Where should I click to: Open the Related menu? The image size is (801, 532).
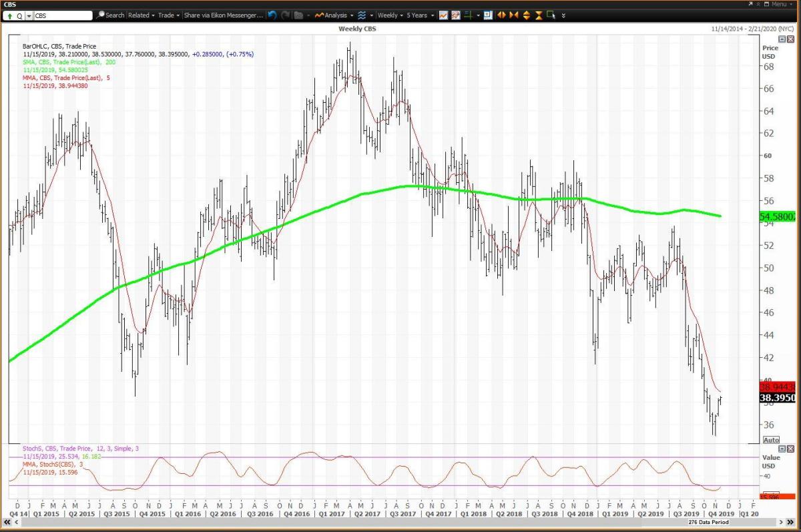pyautogui.click(x=141, y=15)
